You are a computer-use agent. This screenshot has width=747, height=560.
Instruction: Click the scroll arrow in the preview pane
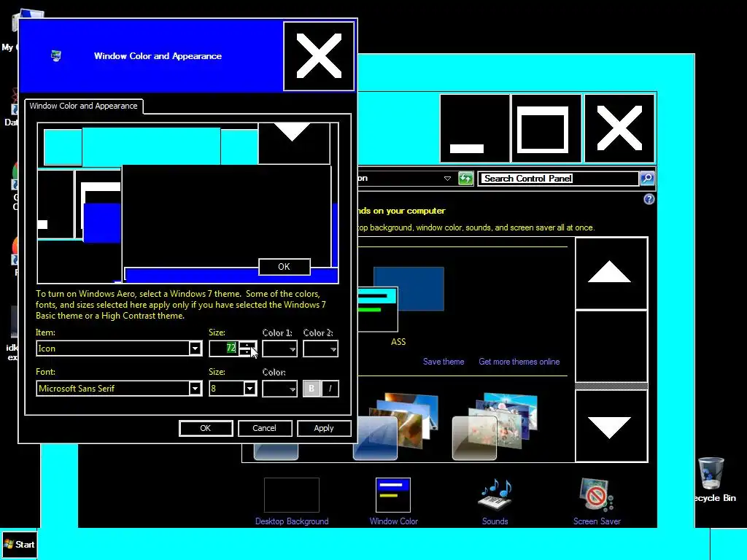294,144
